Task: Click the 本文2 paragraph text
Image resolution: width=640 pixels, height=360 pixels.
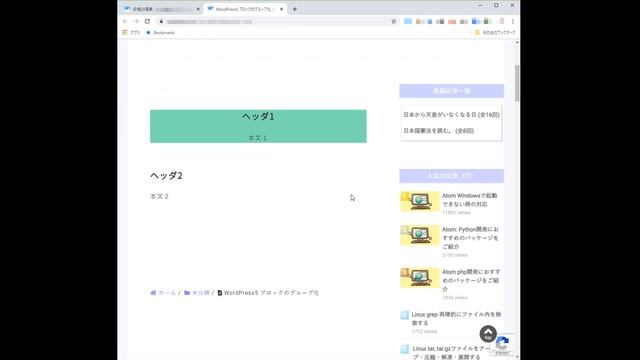Action: 159,196
